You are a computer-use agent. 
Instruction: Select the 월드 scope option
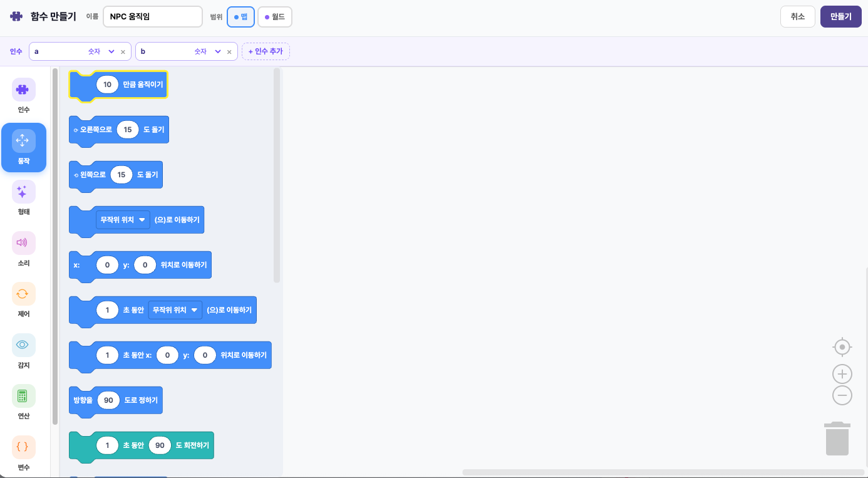274,17
